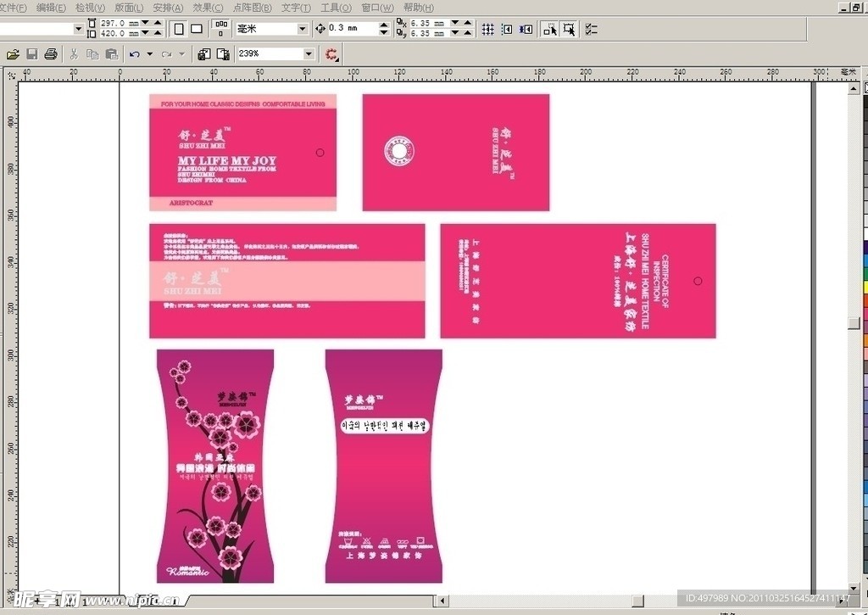The width and height of the screenshot is (868, 615).
Task: Toggle treat as filled option
Action: pos(569,29)
